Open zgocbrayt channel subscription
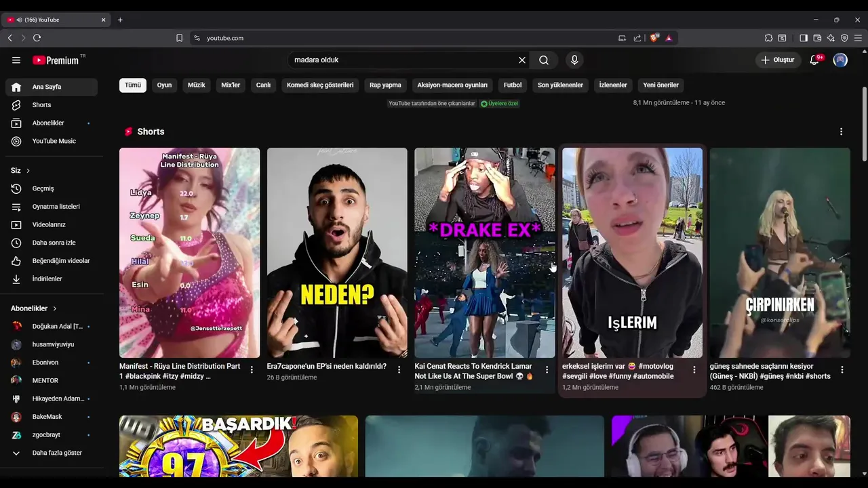Screen dimensions: 868x488 52,434
